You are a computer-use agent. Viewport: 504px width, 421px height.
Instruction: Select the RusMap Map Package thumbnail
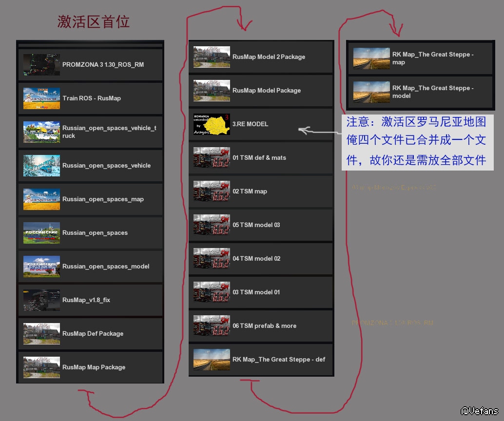point(41,367)
